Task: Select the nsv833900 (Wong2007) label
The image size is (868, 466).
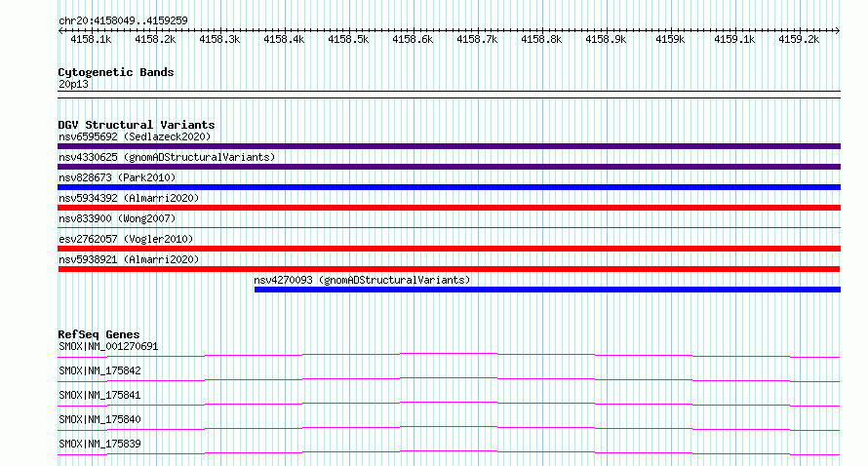Action: tap(117, 218)
